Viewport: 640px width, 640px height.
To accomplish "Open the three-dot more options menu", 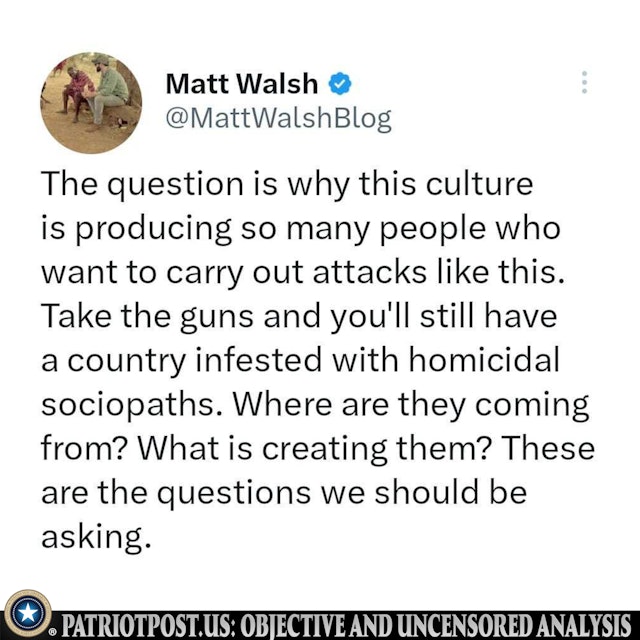I will coord(584,82).
